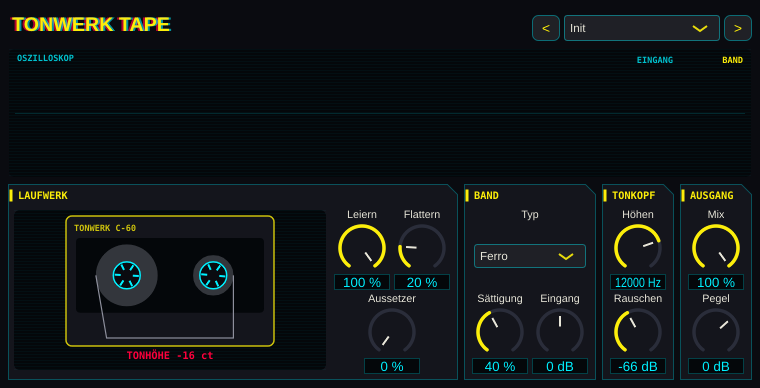The height and width of the screenshot is (388, 760).
Task: Toggle the BAND oscilloscope trace
Action: tap(732, 60)
